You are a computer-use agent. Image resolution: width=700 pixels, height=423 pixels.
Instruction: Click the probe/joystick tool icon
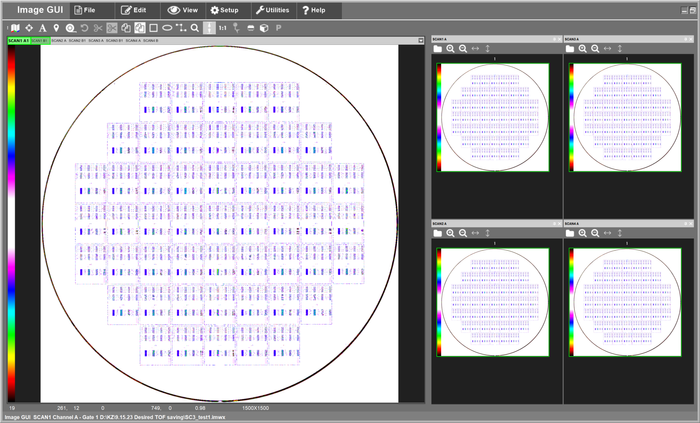[x=236, y=28]
